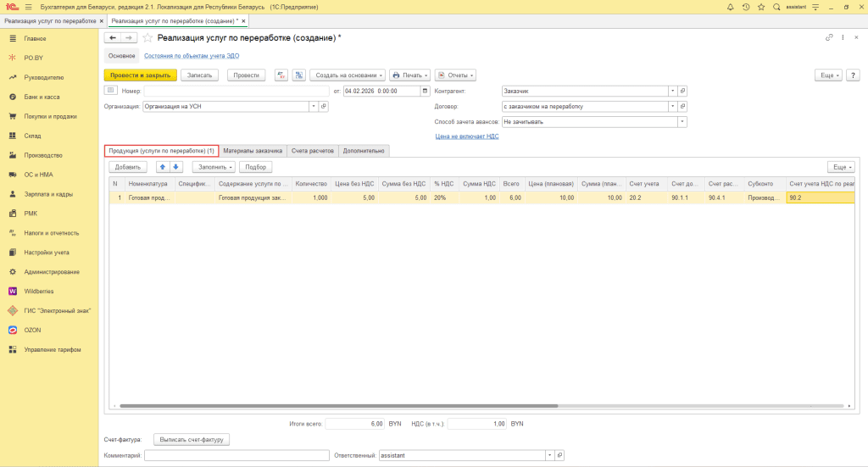The image size is (868, 467).
Task: Move table row up with arrow icon
Action: pyautogui.click(x=163, y=167)
